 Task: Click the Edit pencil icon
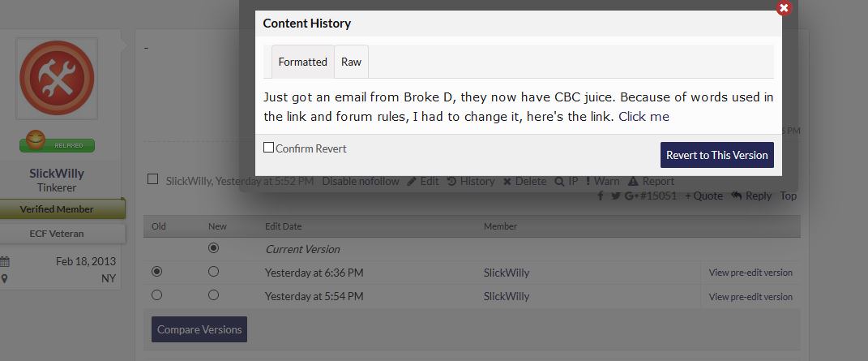point(412,182)
